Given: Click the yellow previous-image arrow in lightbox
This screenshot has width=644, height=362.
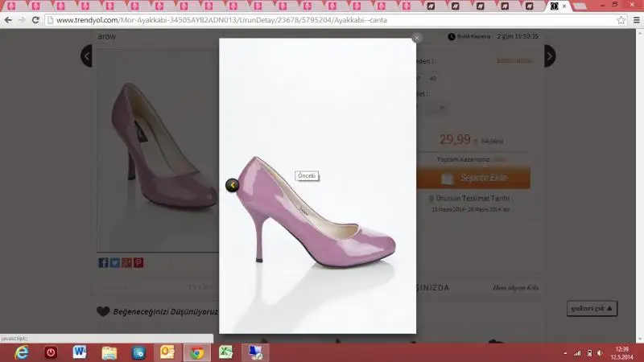Looking at the screenshot, I should click(x=232, y=186).
